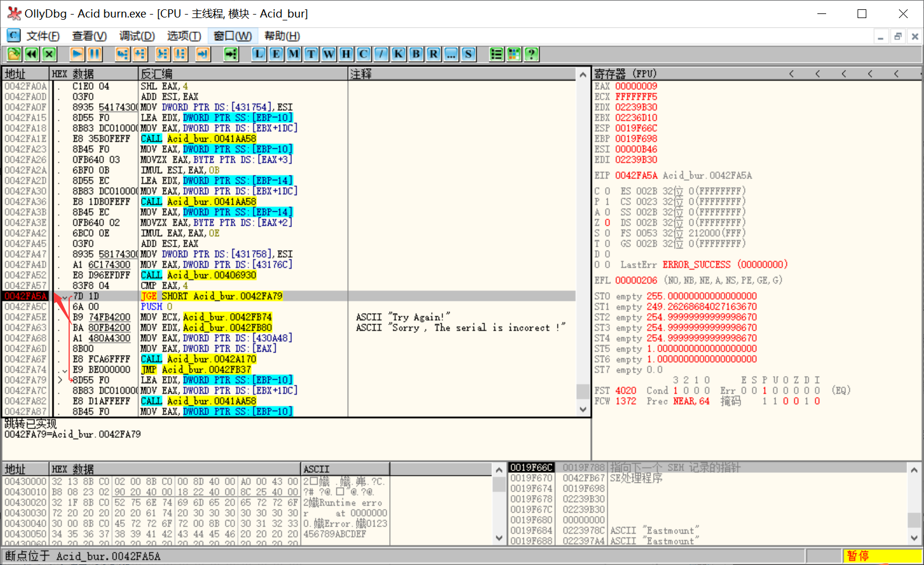Screen dimensions: 924x565
Task: Open Patches window with slash button
Action: tap(381, 54)
